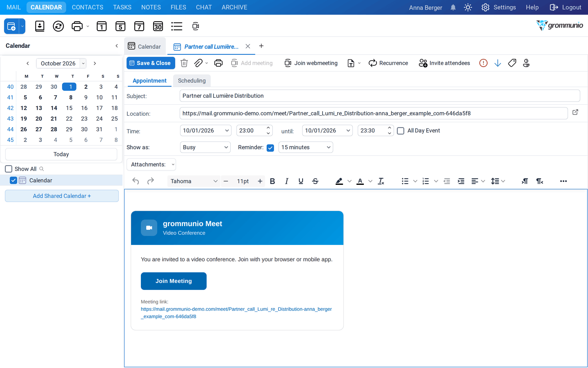This screenshot has height=368, width=588.
Task: Click the notification bell icon
Action: [x=453, y=7]
